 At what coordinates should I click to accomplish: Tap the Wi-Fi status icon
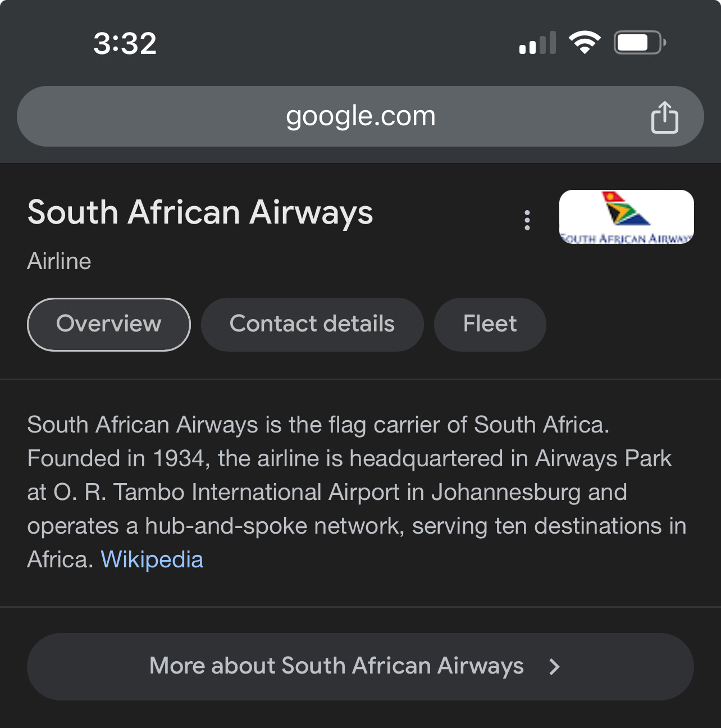click(585, 43)
